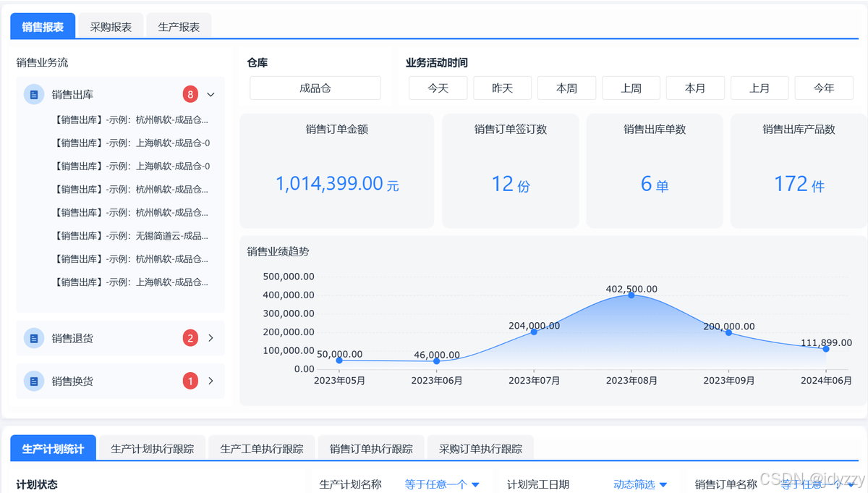The image size is (868, 493).
Task: Expand 销售换货 using its arrow
Action: (211, 381)
